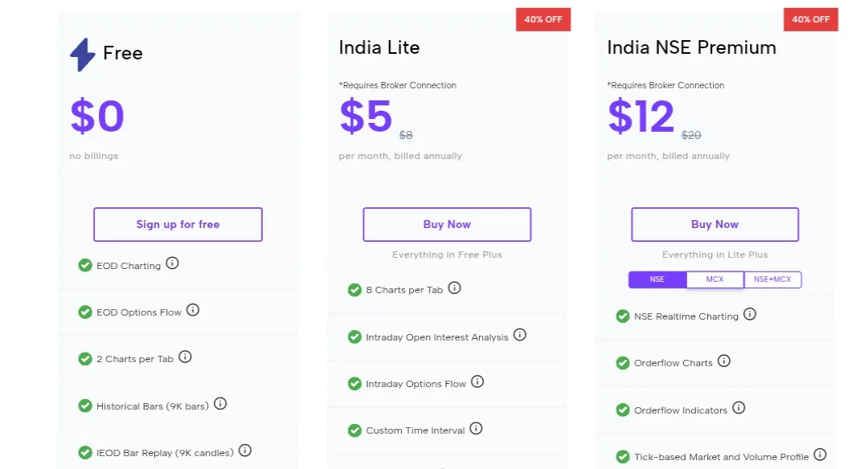This screenshot has width=868, height=469.
Task: Show Tick-based Market and Volume Profile info
Action: 821,455
